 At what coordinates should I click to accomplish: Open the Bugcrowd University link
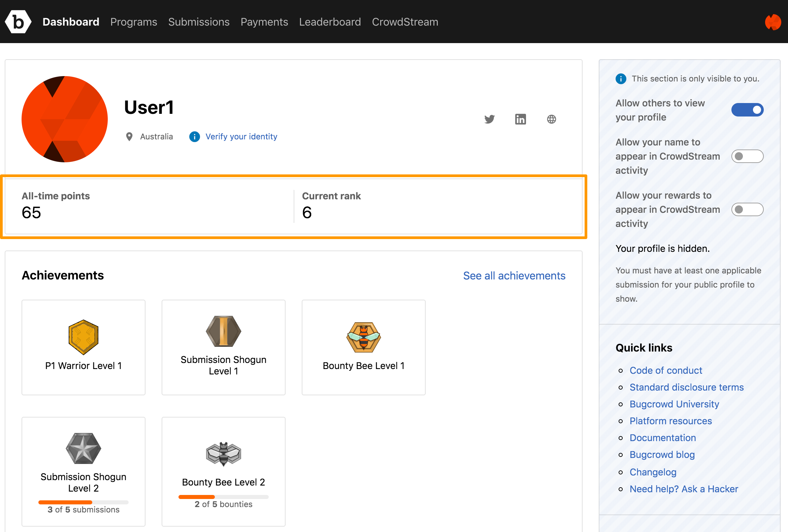pos(674,404)
